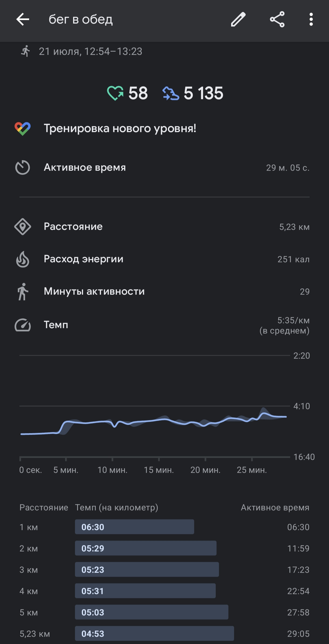Tap the blue steps shoe icon
The image size is (329, 644).
coord(171,93)
